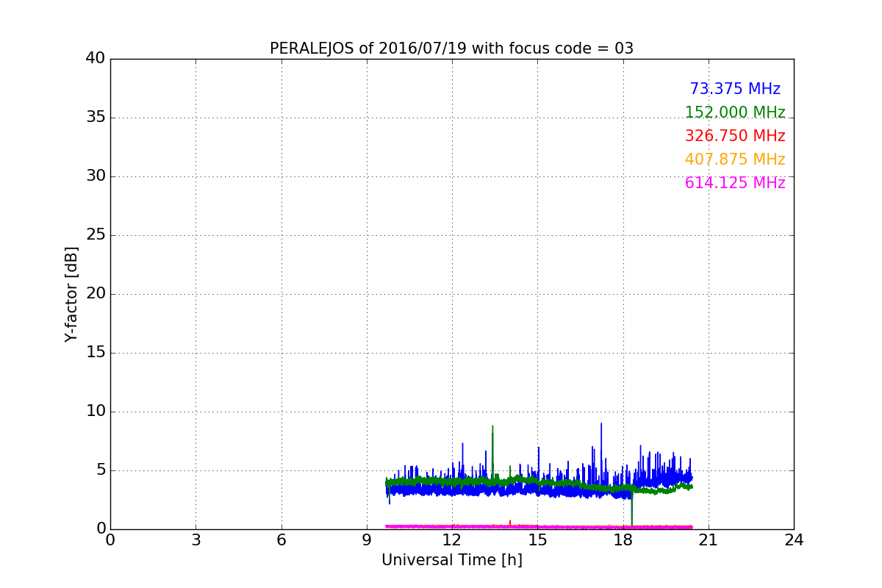
Task: Select the 152.000 MHz legend label
Action: (x=735, y=112)
